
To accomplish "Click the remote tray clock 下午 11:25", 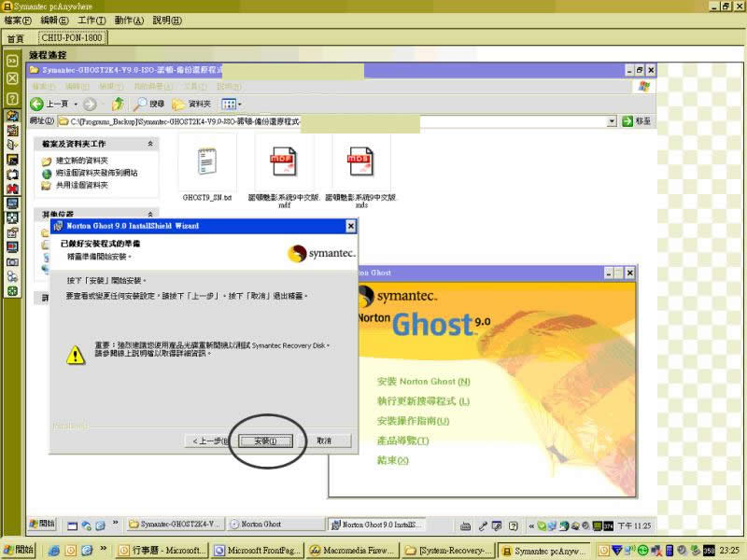I will coord(634,525).
